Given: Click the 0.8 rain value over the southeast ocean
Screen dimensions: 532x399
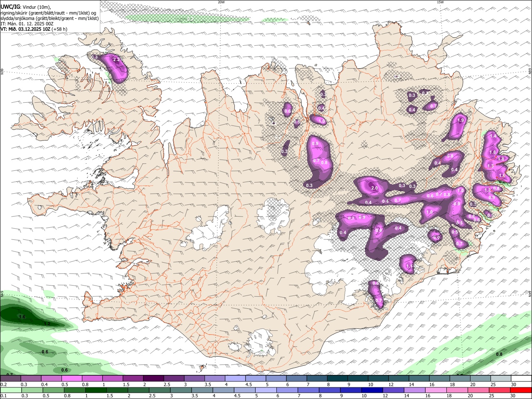Looking at the screenshot, I should coord(499,355).
